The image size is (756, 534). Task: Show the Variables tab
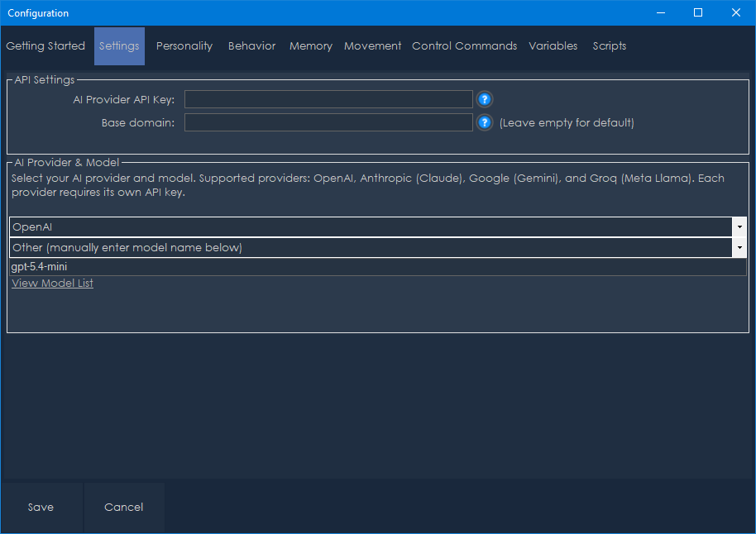click(x=553, y=46)
